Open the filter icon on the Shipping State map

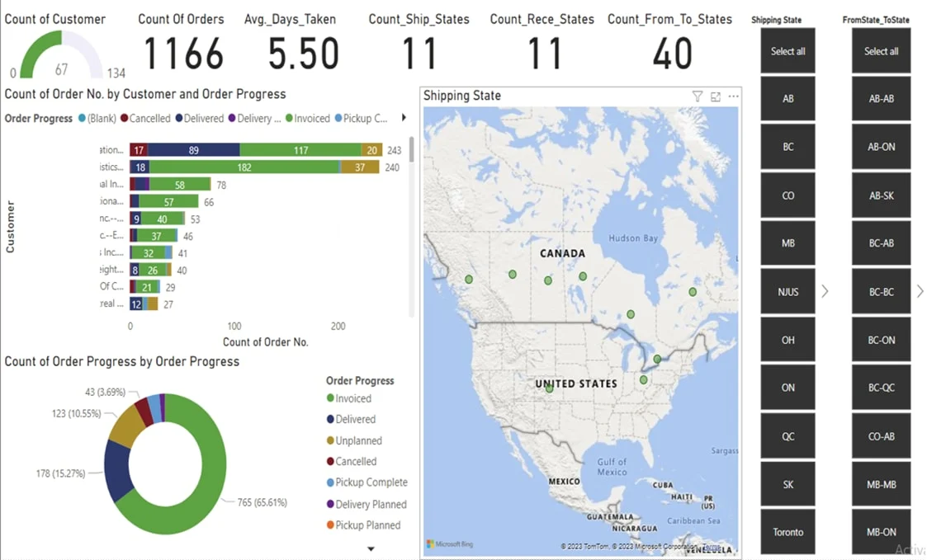pyautogui.click(x=698, y=96)
